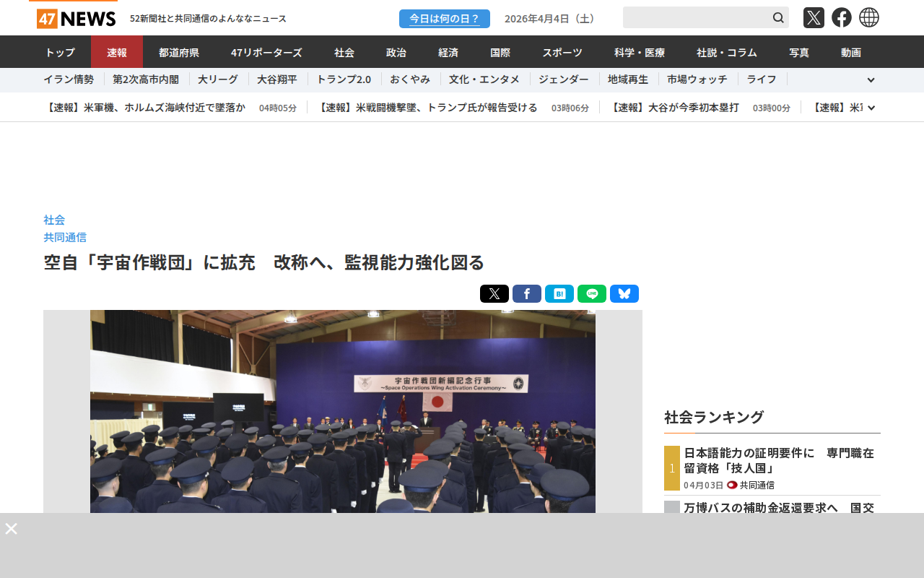The width and height of the screenshot is (924, 578).
Task: Share article via LINE button
Action: click(592, 294)
